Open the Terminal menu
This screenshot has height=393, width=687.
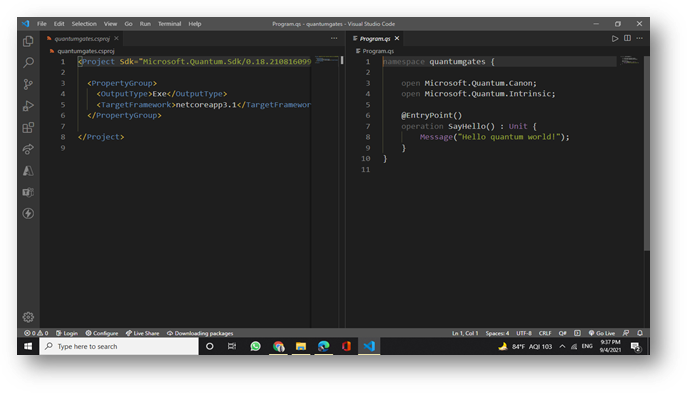170,24
